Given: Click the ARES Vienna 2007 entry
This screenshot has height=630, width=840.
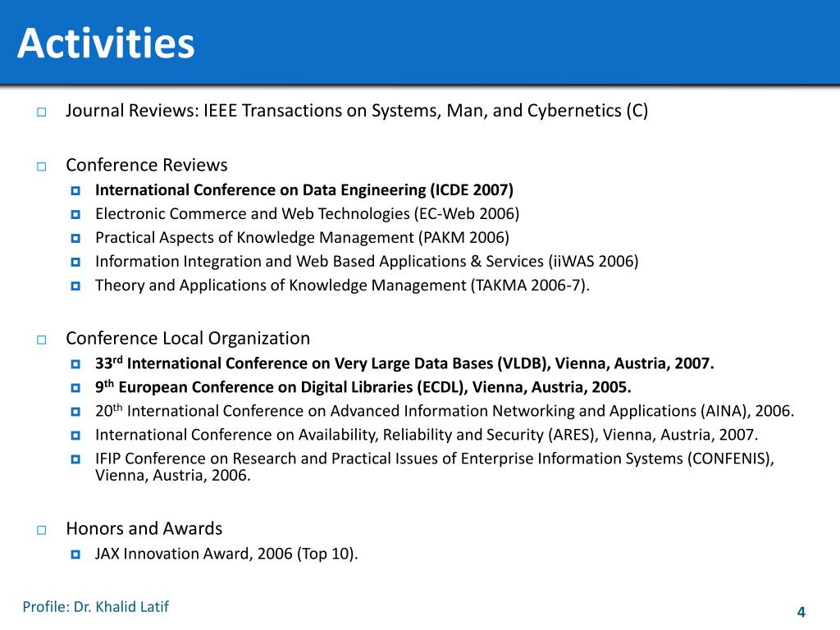Looking at the screenshot, I should [x=427, y=435].
